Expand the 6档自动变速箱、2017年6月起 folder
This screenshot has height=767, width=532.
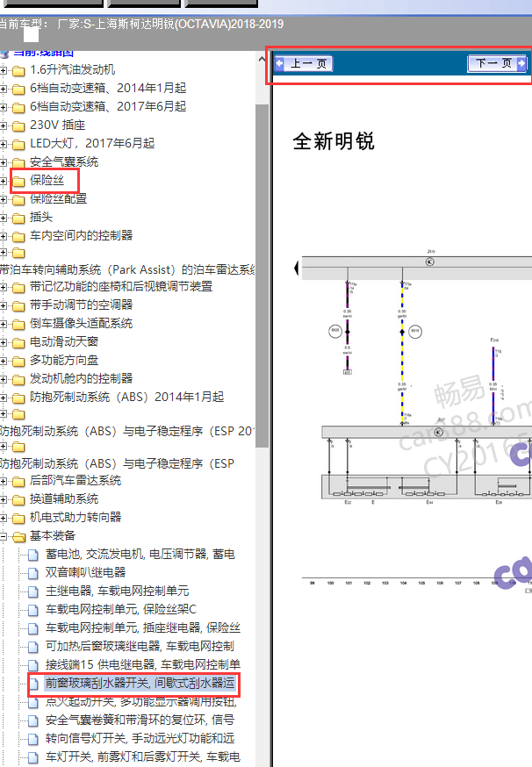point(4,108)
